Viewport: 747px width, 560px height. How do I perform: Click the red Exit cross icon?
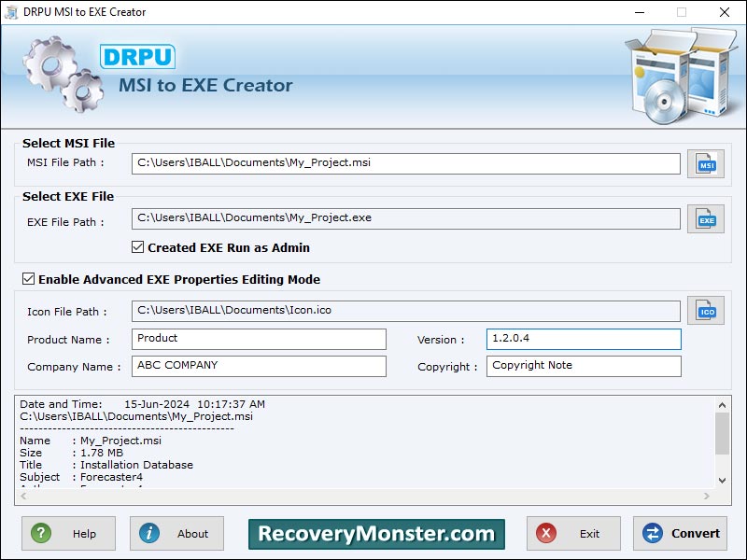point(546,534)
